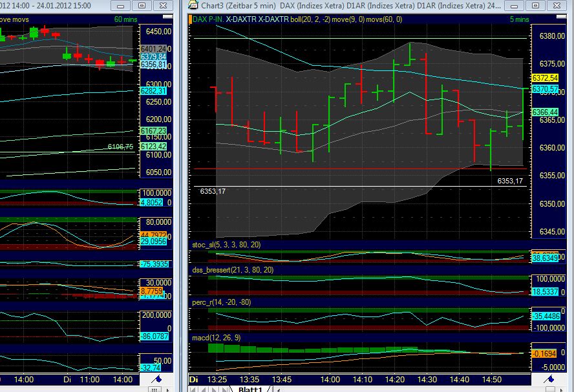Switch to the Blatt1 sheet tab
Viewport: 574px width, 392px height.
click(251, 389)
